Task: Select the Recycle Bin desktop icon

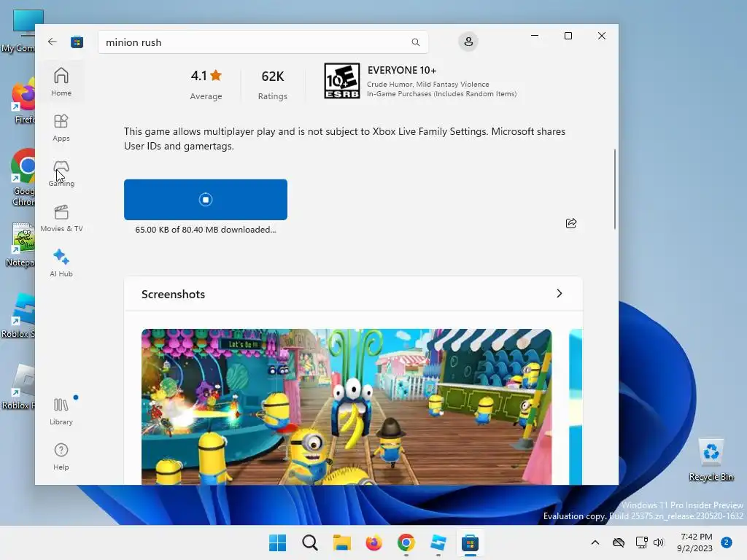Action: click(x=711, y=459)
